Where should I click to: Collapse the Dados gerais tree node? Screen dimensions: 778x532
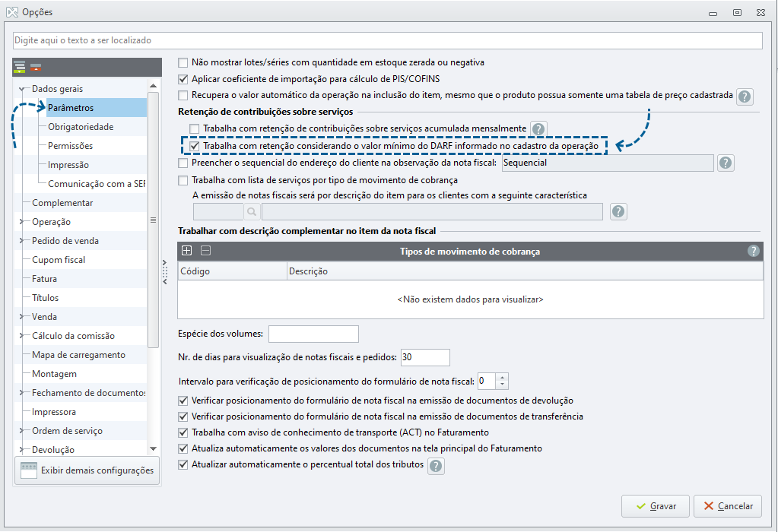point(22,89)
